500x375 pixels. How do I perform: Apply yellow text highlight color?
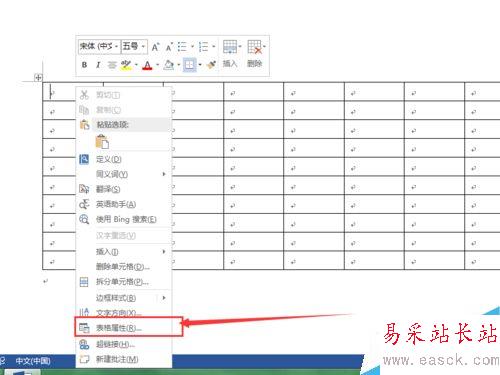coord(126,65)
